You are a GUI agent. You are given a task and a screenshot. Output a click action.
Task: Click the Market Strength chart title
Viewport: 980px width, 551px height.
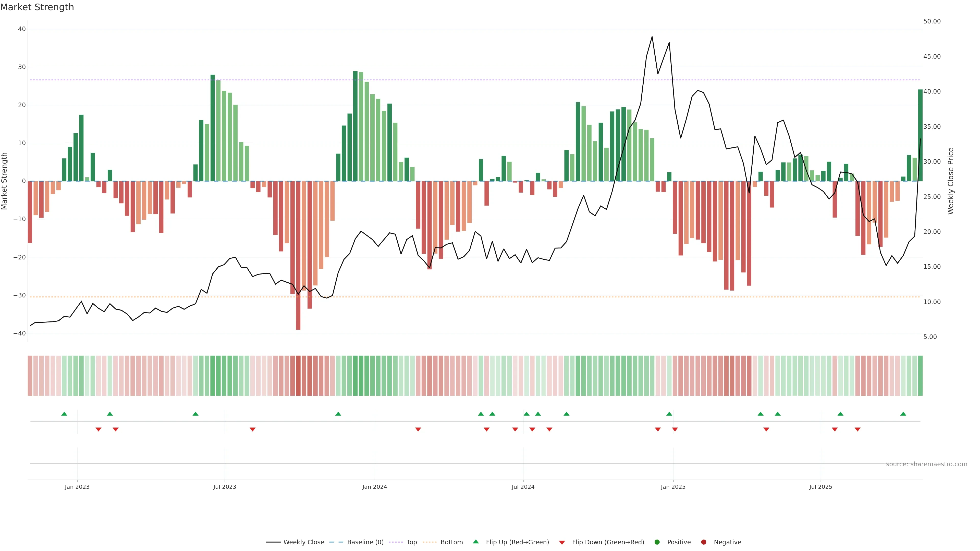pyautogui.click(x=37, y=7)
